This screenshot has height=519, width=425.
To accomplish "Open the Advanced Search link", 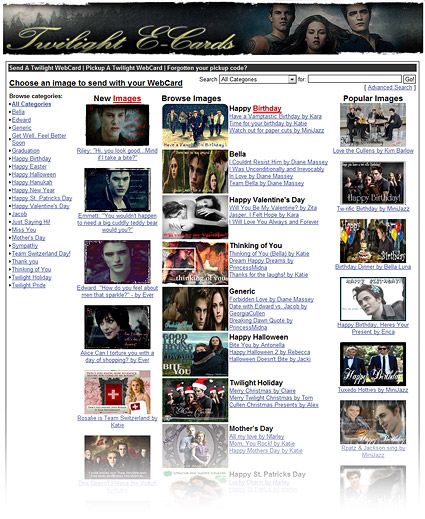I will [x=390, y=87].
